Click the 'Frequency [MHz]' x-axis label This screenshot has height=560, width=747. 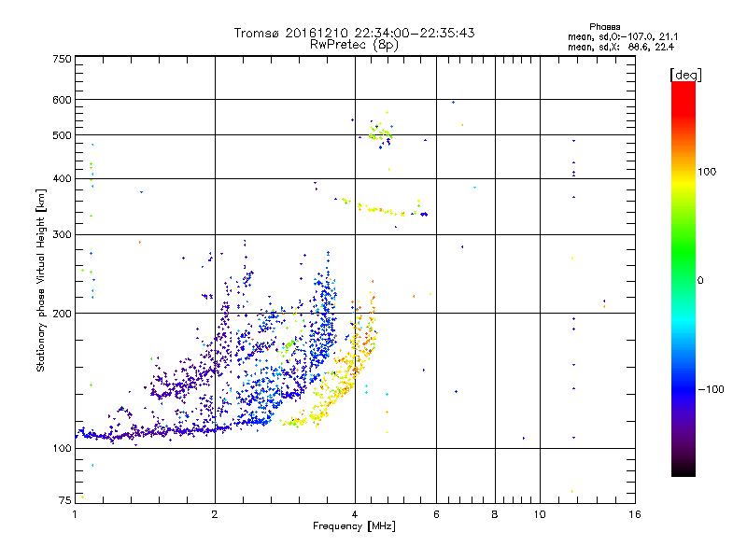click(354, 526)
